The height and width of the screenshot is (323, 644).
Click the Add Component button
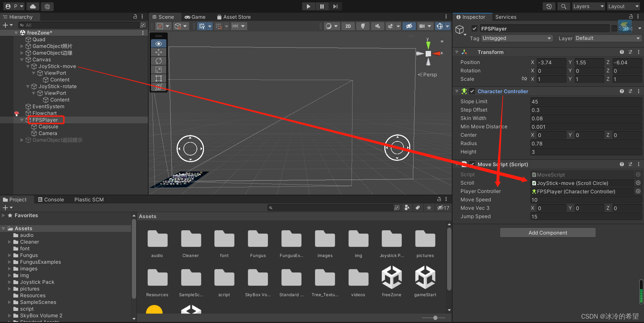pos(547,232)
